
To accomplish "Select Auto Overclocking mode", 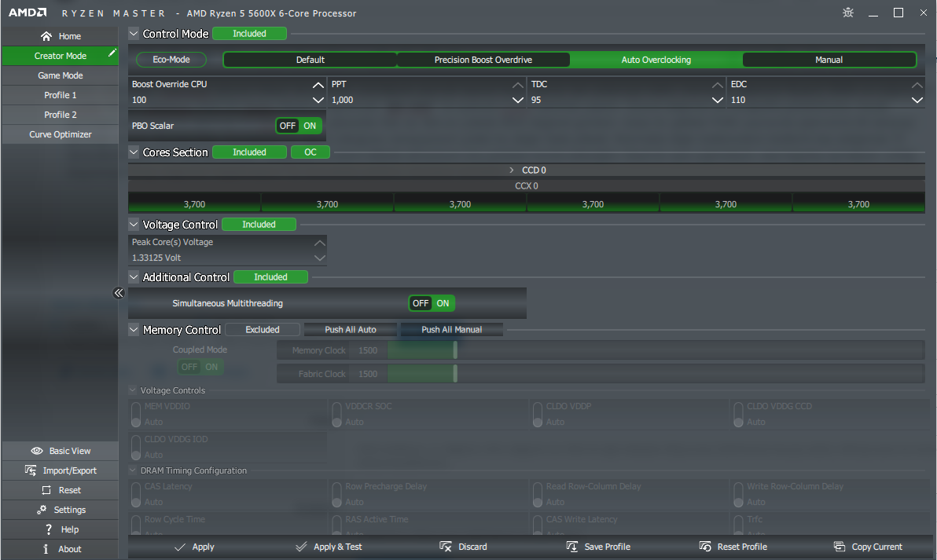I will (656, 60).
